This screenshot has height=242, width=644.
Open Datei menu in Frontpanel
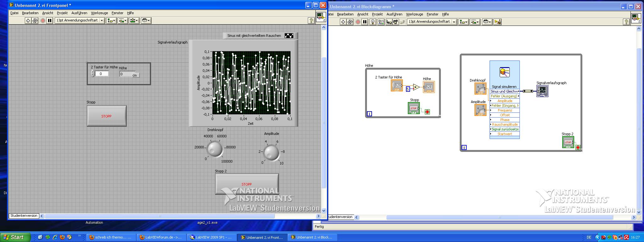click(14, 13)
